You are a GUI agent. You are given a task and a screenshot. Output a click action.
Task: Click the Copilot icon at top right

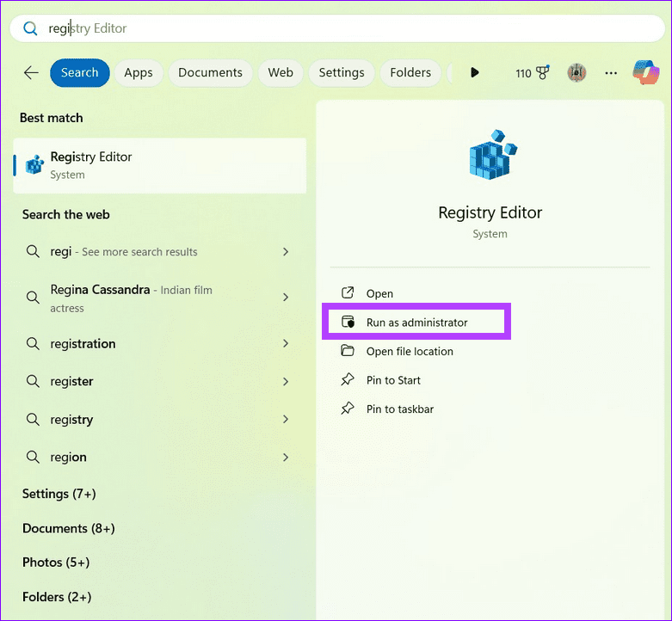[x=645, y=73]
